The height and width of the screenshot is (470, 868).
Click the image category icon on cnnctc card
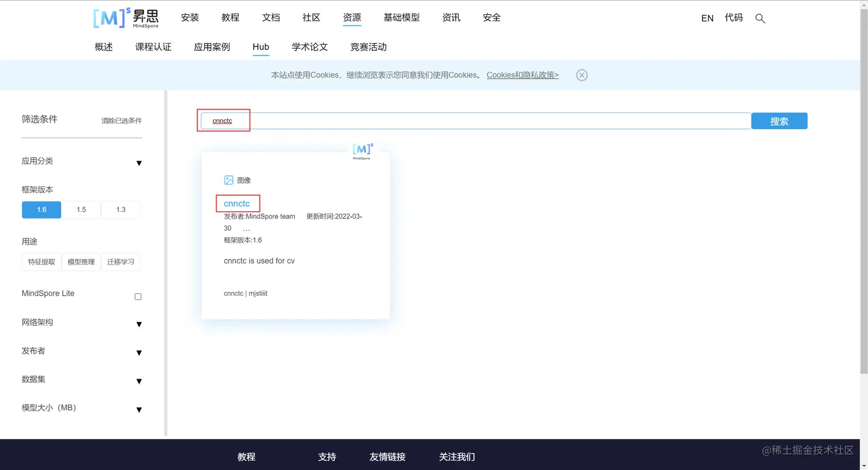click(228, 180)
